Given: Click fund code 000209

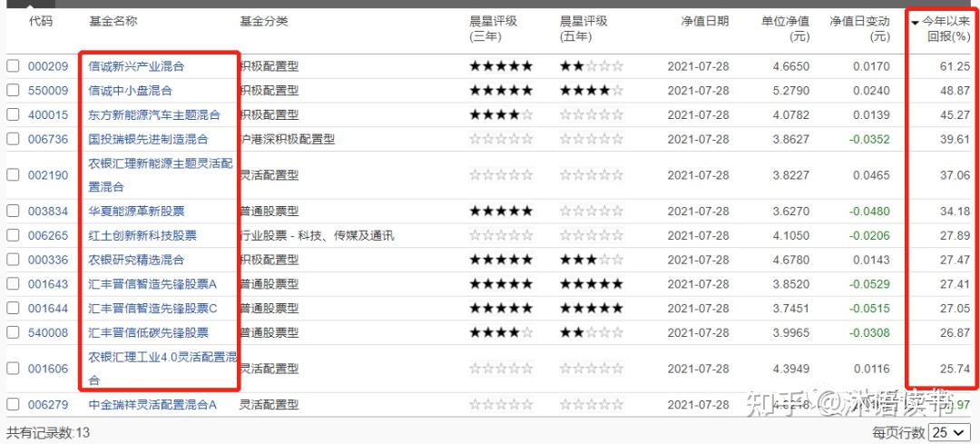Looking at the screenshot, I should [48, 66].
